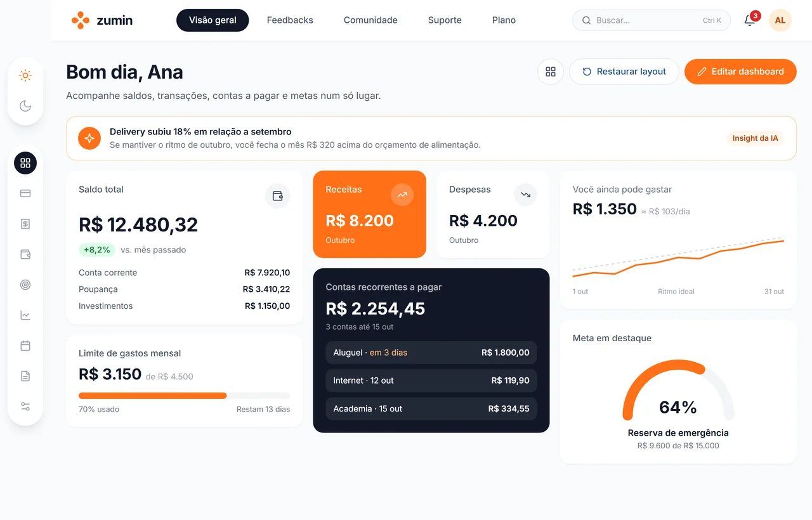Click the Conta corrente balance row
The height and width of the screenshot is (520, 812).
[184, 273]
